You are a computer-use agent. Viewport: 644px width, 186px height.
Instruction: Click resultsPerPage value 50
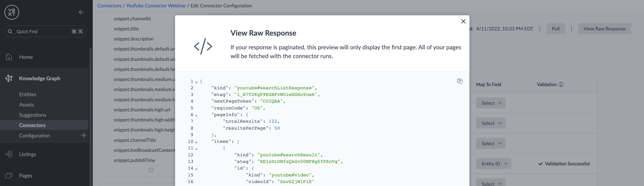[277, 128]
